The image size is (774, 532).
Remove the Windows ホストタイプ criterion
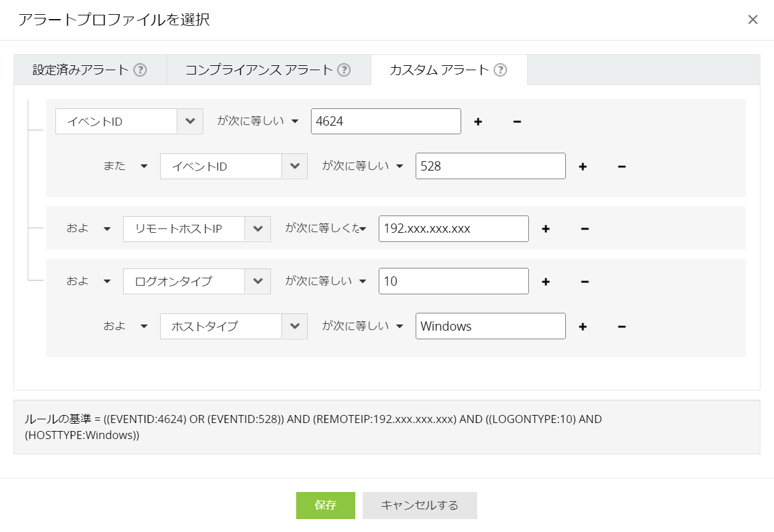click(x=622, y=326)
